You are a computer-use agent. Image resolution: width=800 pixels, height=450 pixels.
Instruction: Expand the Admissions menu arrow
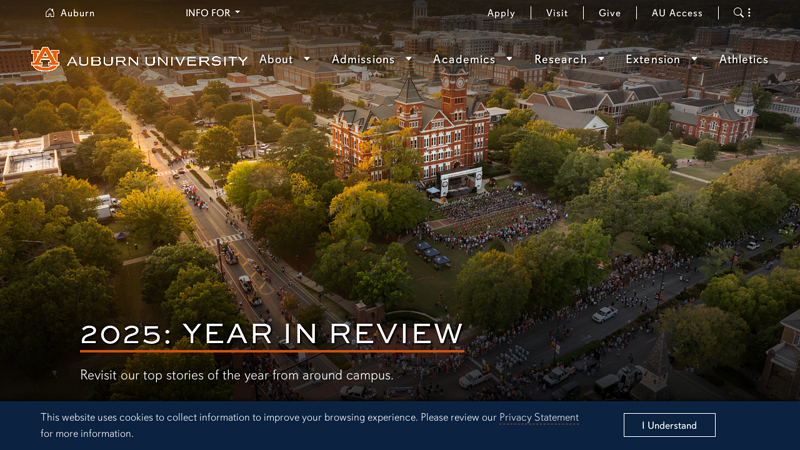(408, 59)
